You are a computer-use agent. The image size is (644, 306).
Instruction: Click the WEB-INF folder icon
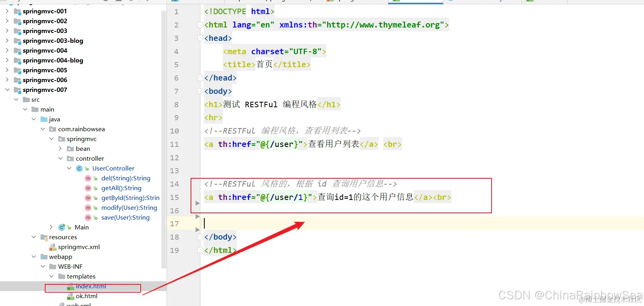(x=53, y=266)
